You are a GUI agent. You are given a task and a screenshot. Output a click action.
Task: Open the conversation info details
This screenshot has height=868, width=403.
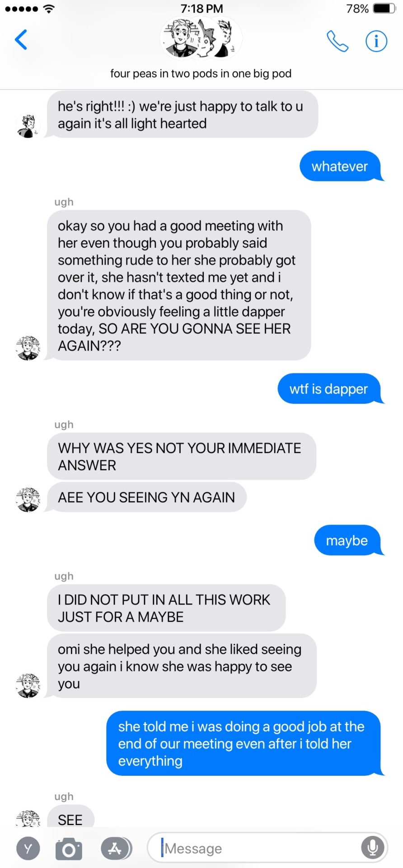pos(376,41)
